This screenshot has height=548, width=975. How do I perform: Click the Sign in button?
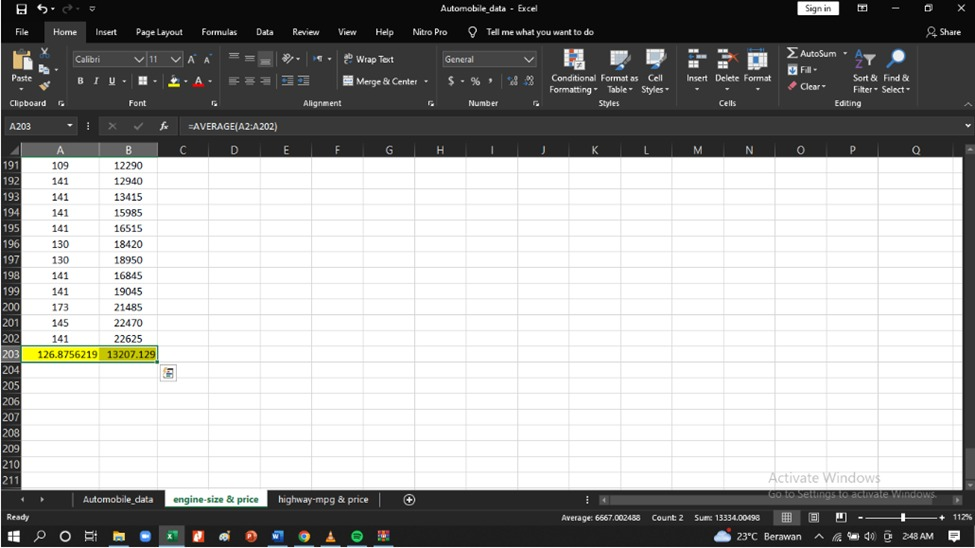(x=818, y=8)
